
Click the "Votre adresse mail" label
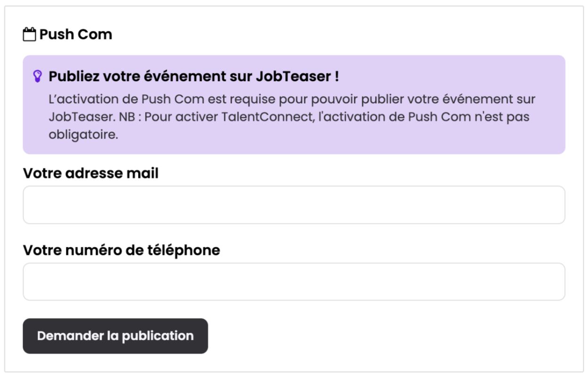point(90,173)
